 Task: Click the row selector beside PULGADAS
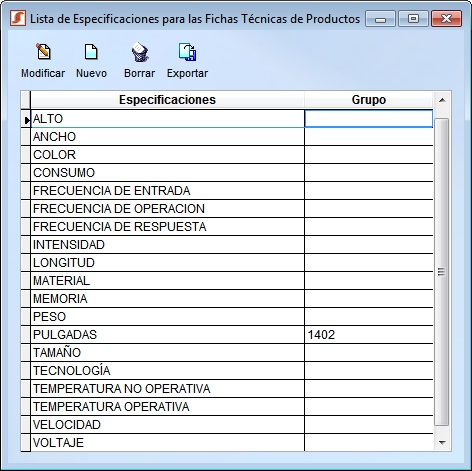25,335
